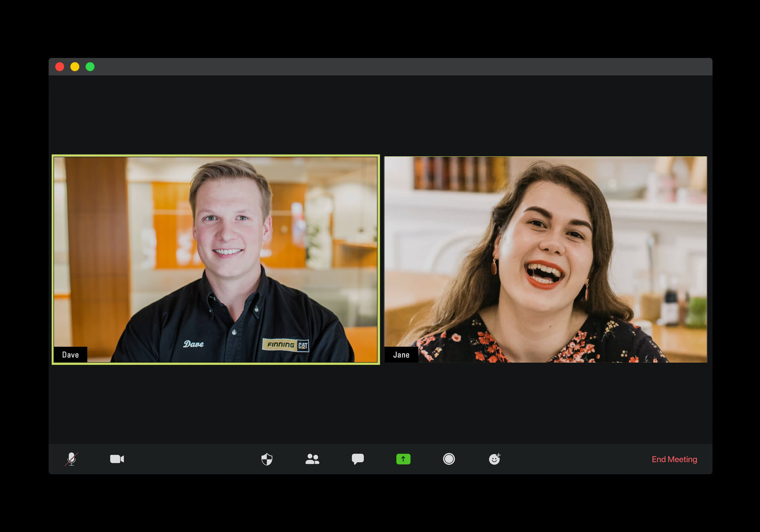The width and height of the screenshot is (760, 532).
Task: Unmute the microphone
Action: pyautogui.click(x=71, y=459)
